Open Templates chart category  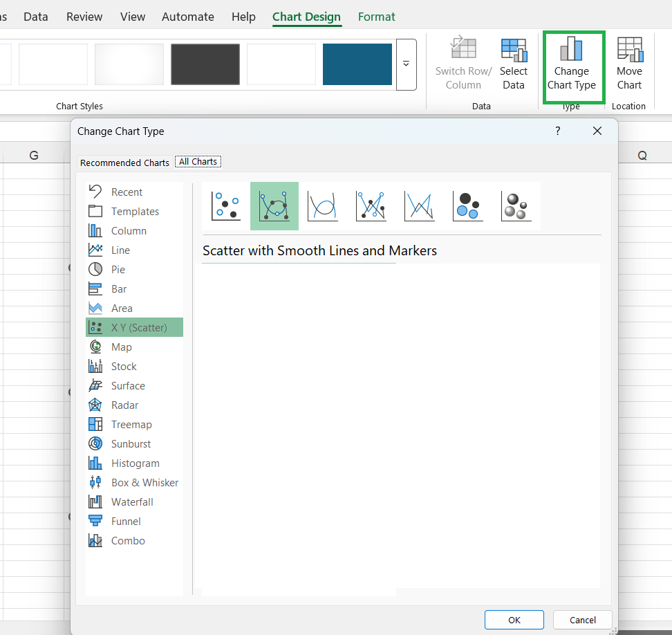point(134,212)
